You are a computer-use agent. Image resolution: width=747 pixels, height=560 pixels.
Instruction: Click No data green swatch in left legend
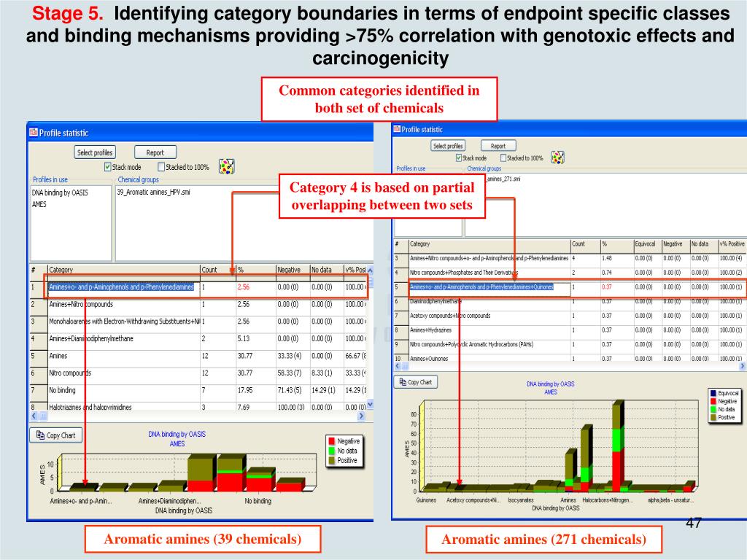332,451
